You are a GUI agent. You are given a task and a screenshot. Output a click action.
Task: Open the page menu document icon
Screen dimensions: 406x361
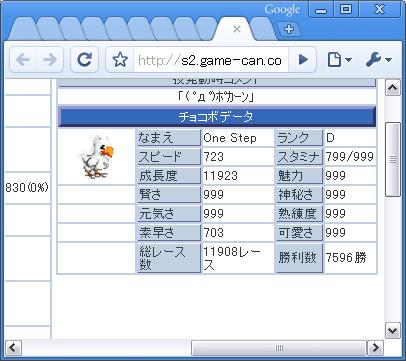339,60
